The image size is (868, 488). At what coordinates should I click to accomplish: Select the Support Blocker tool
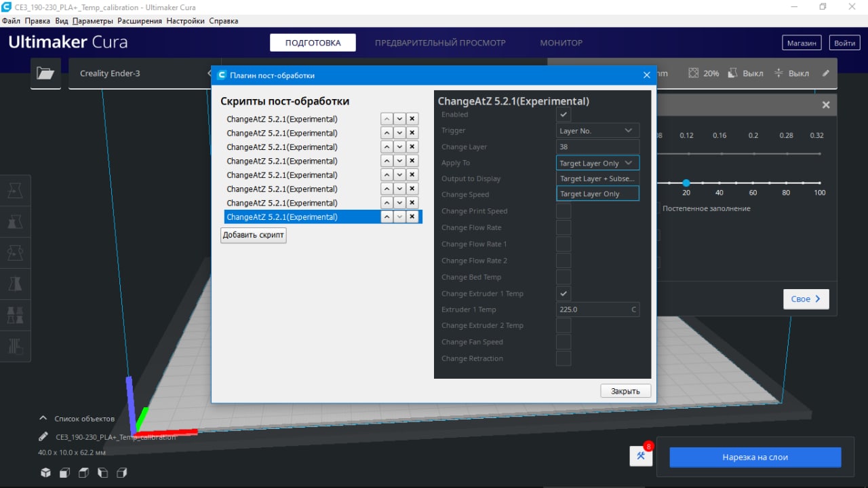point(15,345)
